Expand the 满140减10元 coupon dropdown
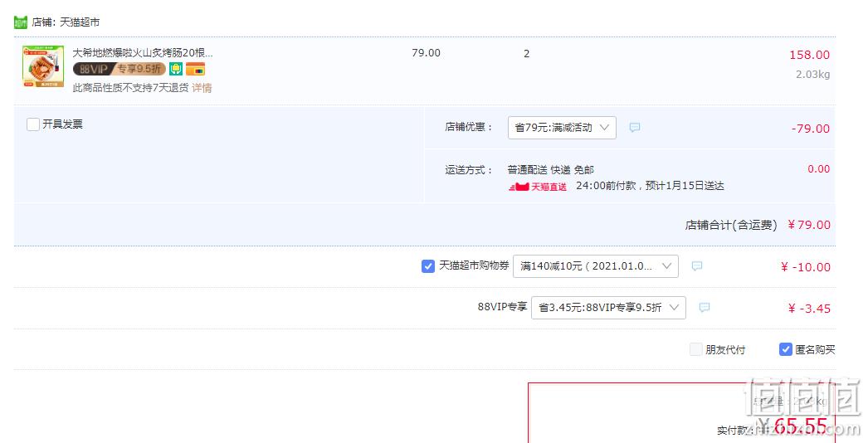 pyautogui.click(x=596, y=266)
